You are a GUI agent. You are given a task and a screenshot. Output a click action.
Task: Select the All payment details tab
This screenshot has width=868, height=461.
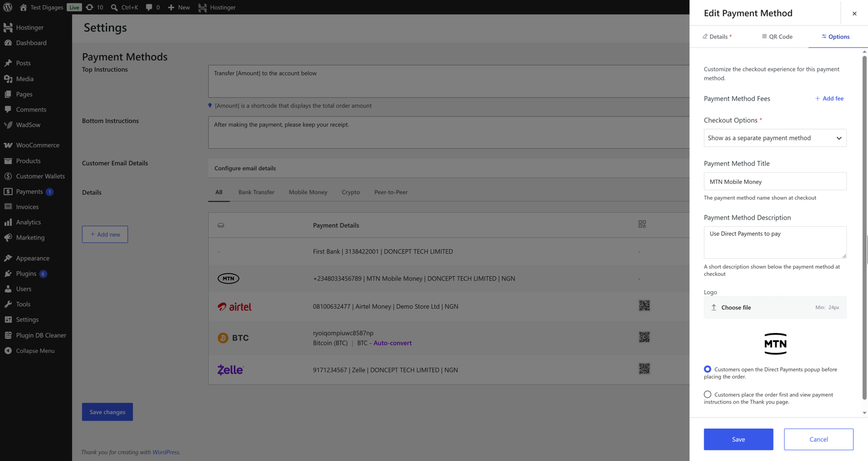click(x=219, y=192)
